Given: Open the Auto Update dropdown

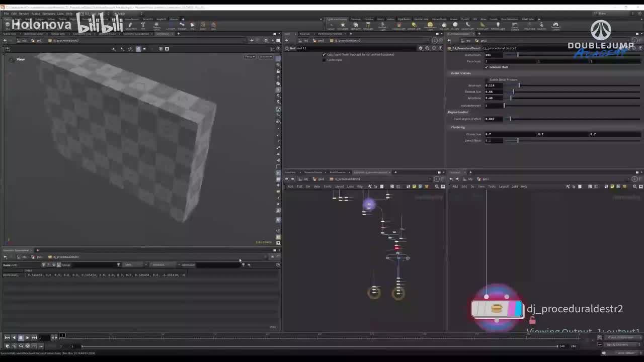Looking at the screenshot, I should (627, 353).
